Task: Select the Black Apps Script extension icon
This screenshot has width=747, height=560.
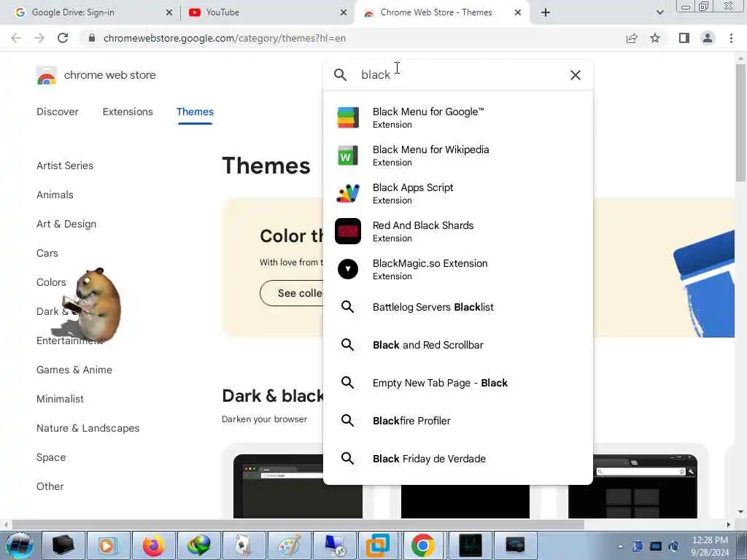Action: 348,193
